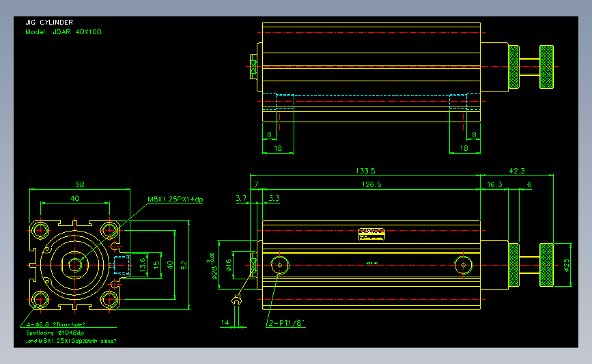Click the left PT1/8 port circle in side view

[280, 265]
